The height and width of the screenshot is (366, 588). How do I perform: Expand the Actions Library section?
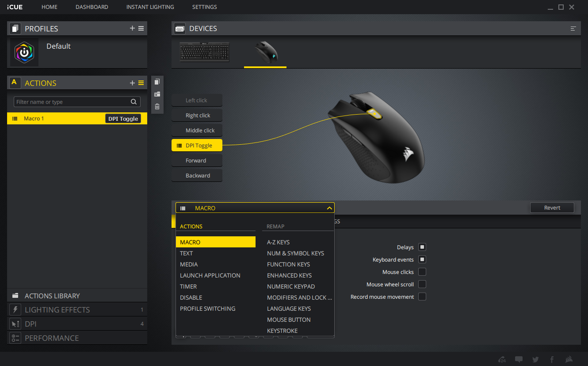[77, 296]
